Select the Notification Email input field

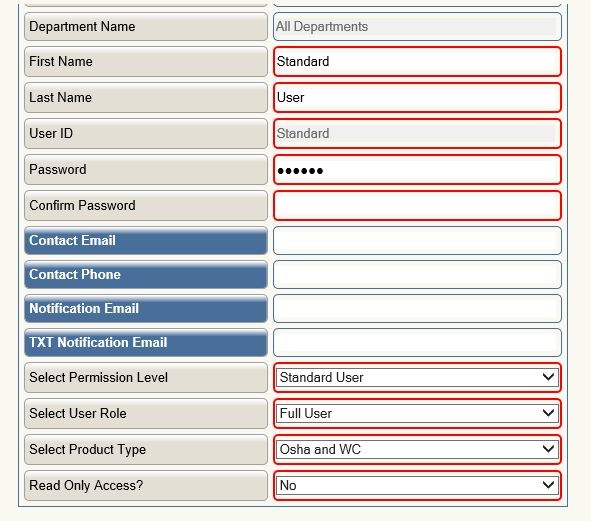(x=417, y=308)
